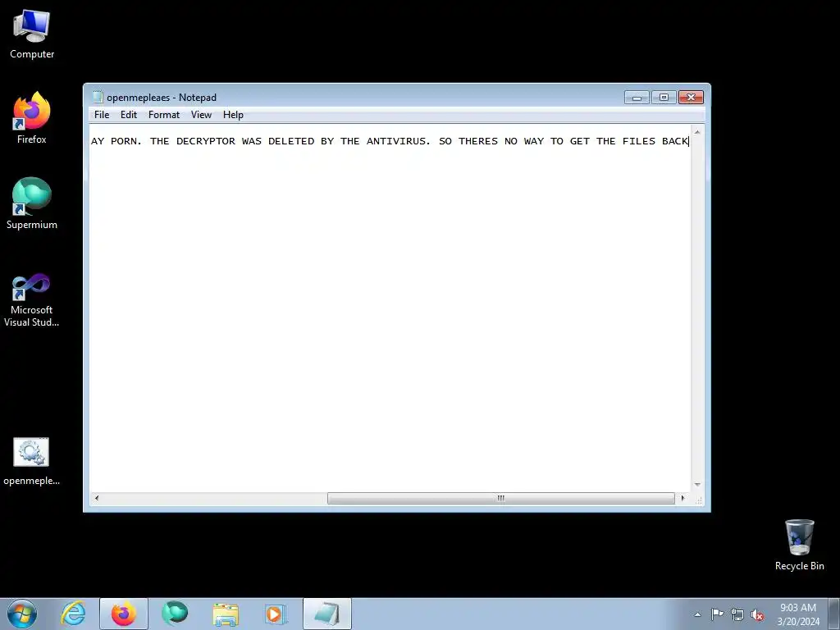Image resolution: width=840 pixels, height=630 pixels.
Task: Click the word DECRYPTOR in the text
Action: click(x=206, y=141)
